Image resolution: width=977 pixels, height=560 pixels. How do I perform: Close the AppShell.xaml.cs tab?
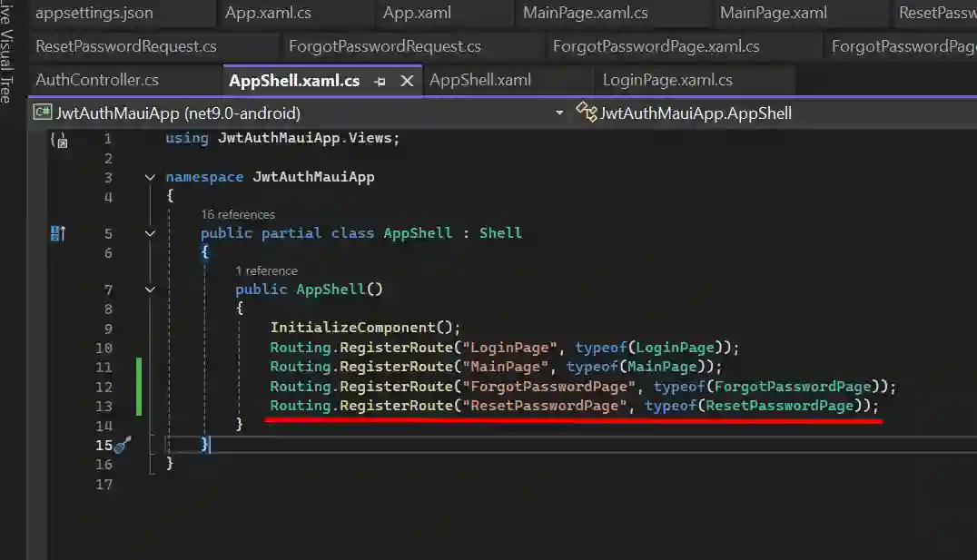coord(408,81)
